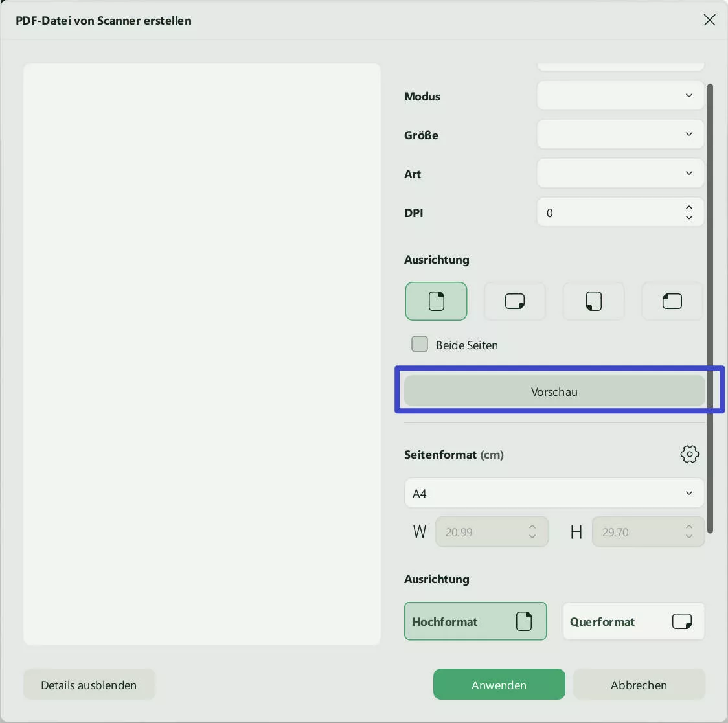728x723 pixels.
Task: Select the 270° rotated landscape scan orientation icon
Action: tap(672, 301)
